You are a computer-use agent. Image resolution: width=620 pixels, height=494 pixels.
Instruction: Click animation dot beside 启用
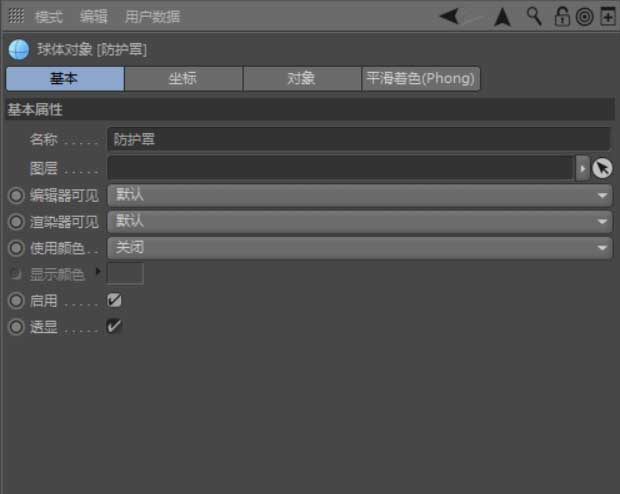[x=16, y=301]
